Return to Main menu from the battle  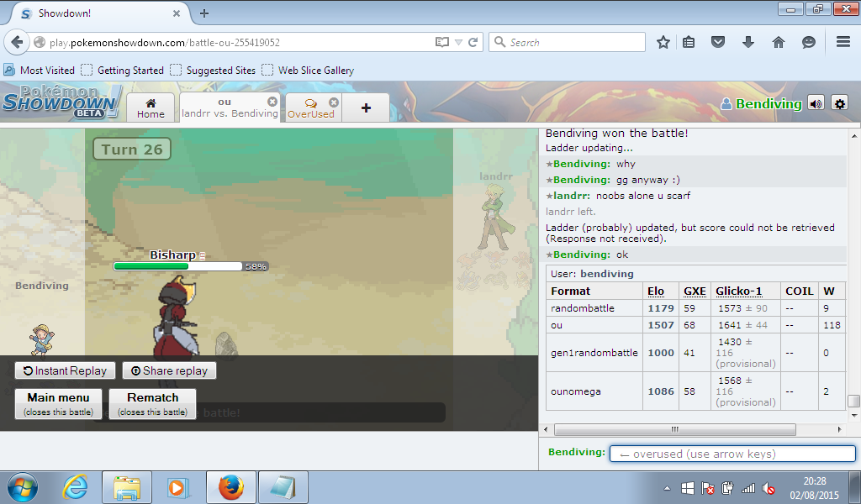pos(58,404)
